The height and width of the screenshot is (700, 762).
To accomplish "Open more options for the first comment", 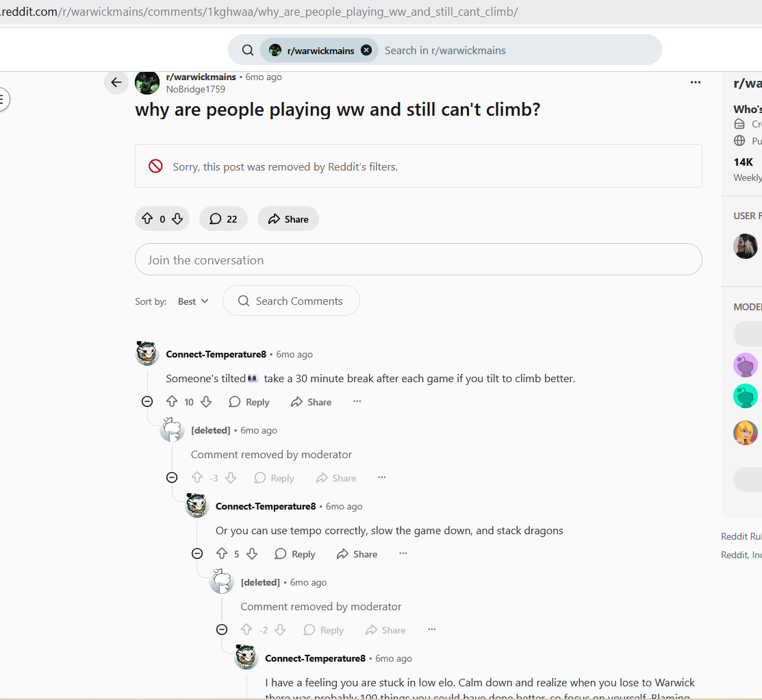I will tap(357, 401).
